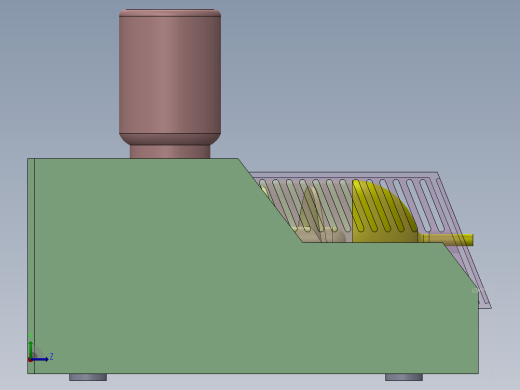
Task: Click the top rail of the purple guard
Action: coord(343,175)
